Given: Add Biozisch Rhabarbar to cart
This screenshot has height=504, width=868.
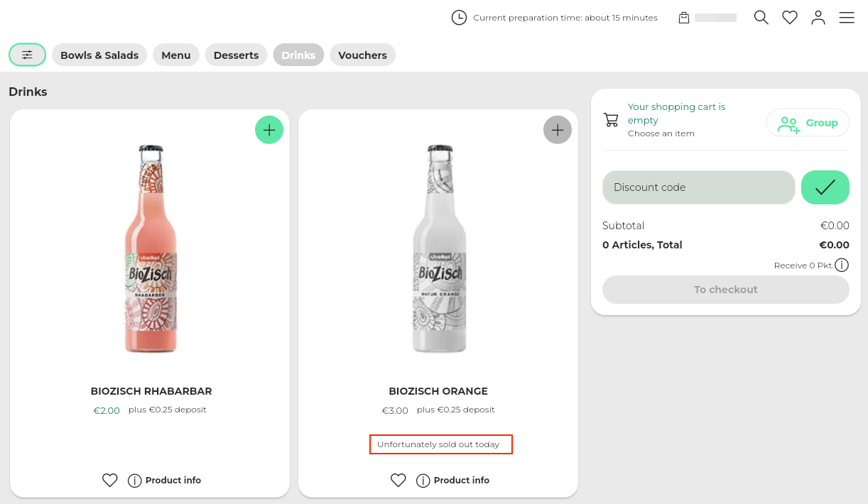Looking at the screenshot, I should pyautogui.click(x=269, y=130).
